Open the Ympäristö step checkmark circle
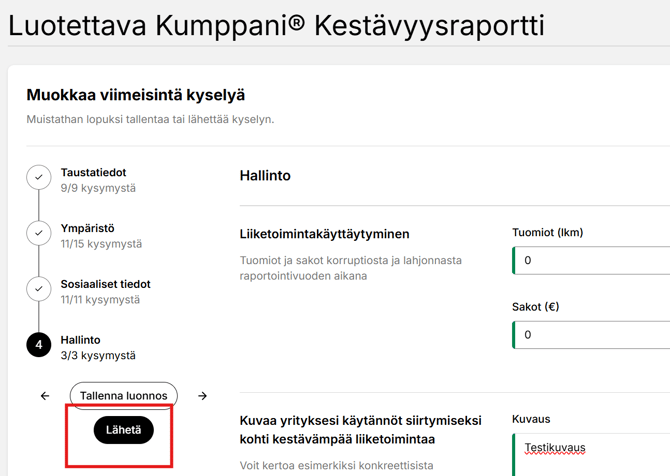 pos(39,233)
